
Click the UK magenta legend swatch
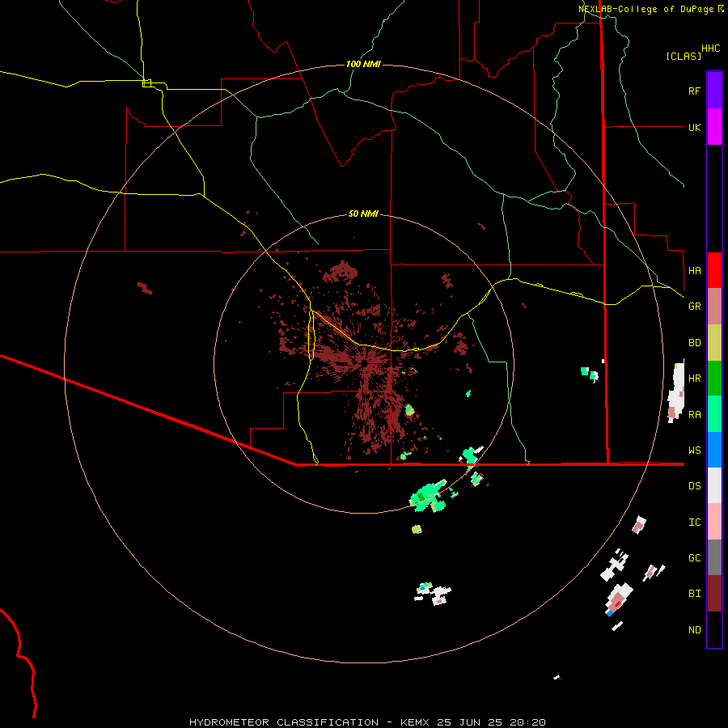(714, 127)
